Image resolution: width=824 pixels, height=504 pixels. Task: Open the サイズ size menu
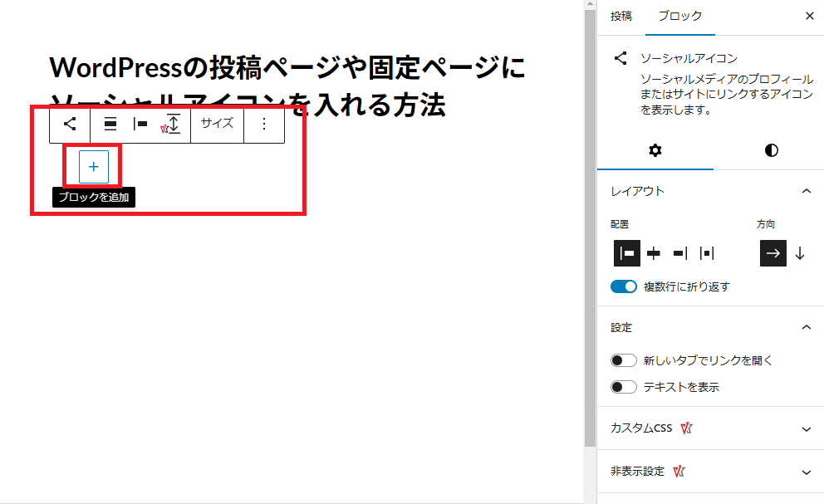(x=217, y=124)
